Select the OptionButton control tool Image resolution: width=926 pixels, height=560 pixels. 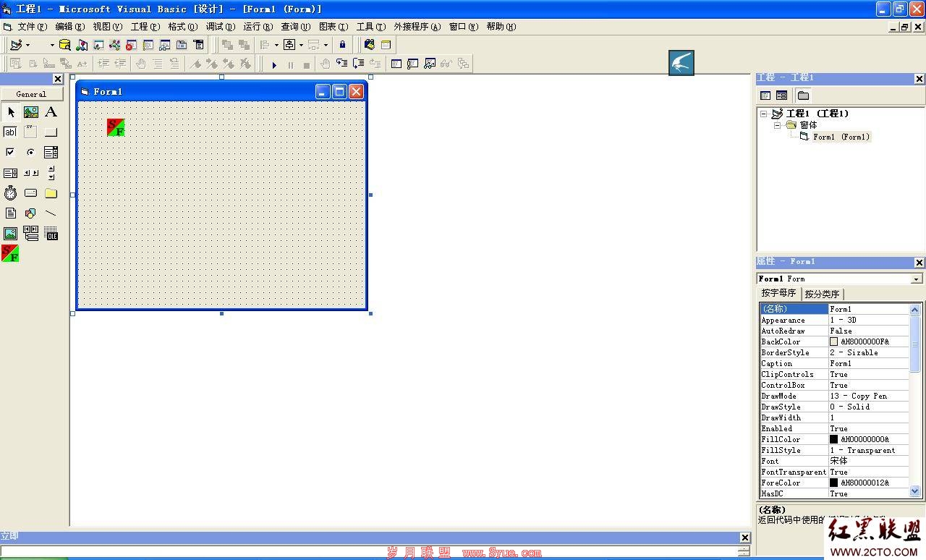30,153
